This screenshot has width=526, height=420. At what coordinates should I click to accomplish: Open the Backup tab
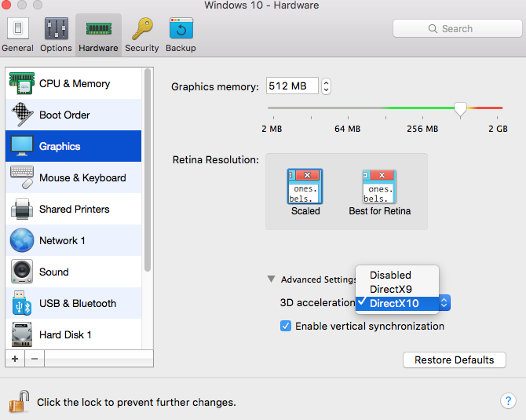181,35
